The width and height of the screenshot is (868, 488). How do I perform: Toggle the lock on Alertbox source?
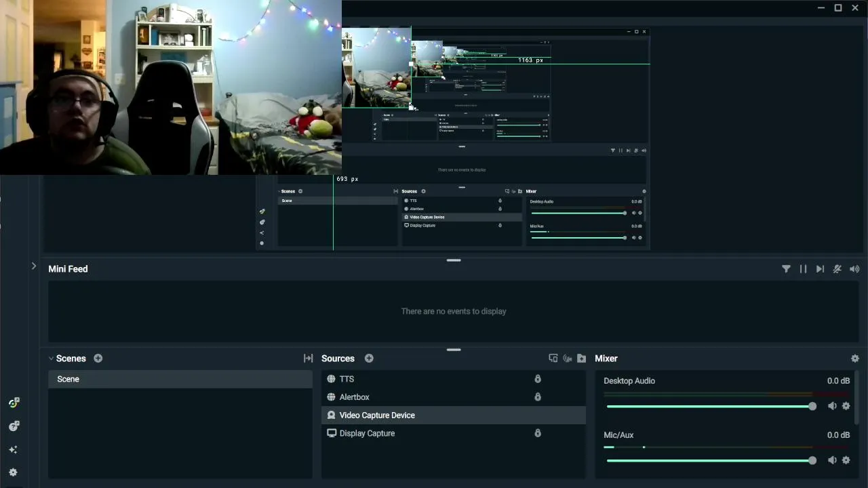coord(538,397)
